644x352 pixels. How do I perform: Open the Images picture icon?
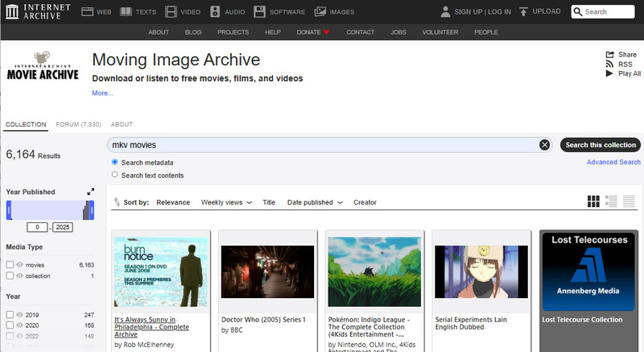(320, 11)
